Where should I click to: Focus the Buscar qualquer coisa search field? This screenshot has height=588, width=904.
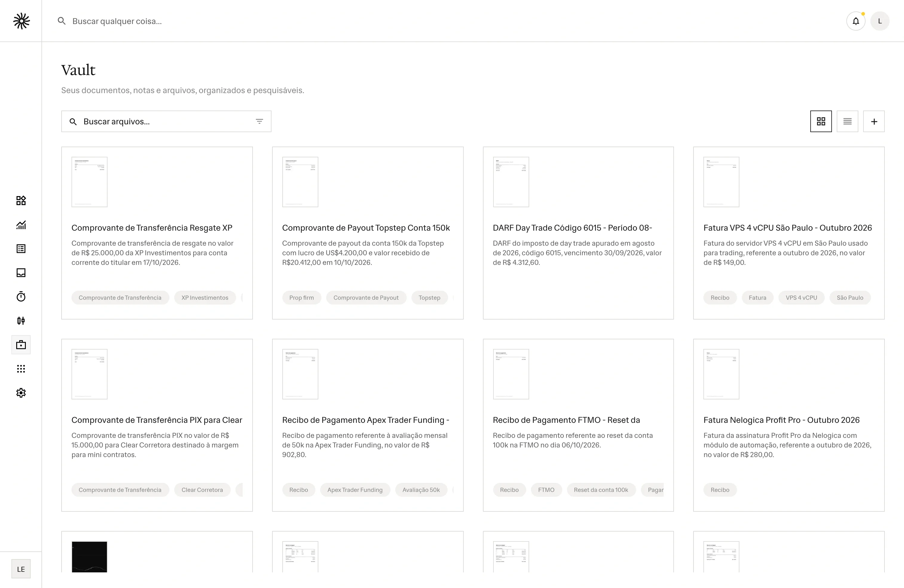[x=117, y=21]
